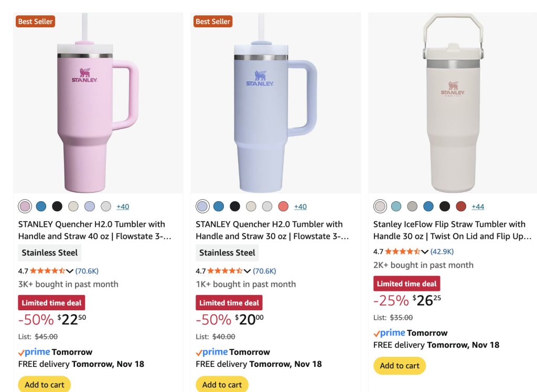Click the cream IceFlow tumbler product image
Image resolution: width=537 pixels, height=392 pixels.
(x=453, y=105)
